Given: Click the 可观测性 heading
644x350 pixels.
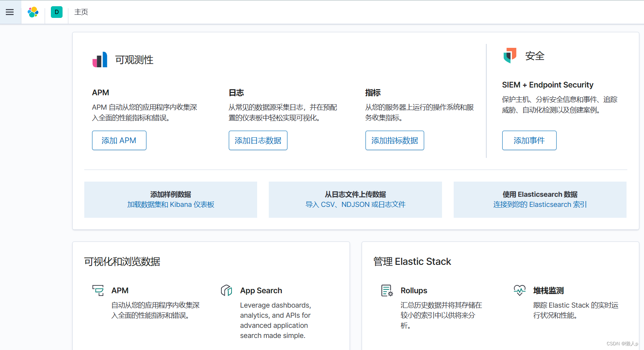Looking at the screenshot, I should click(134, 60).
